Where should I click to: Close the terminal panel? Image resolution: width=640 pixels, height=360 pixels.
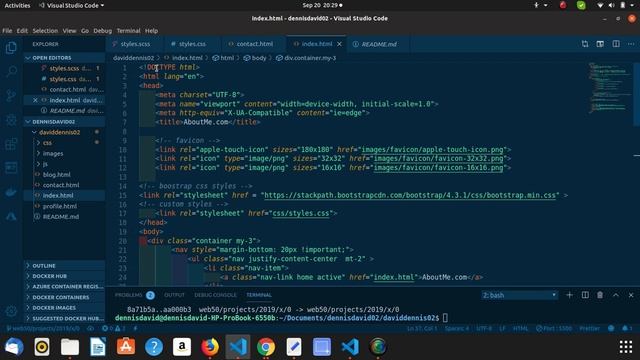click(x=631, y=295)
